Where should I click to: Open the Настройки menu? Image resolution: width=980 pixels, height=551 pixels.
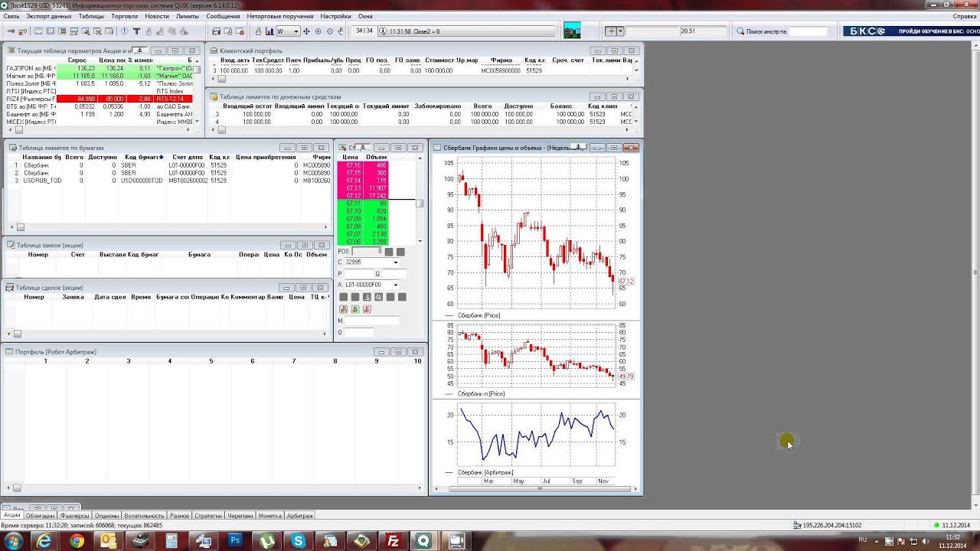click(x=336, y=16)
